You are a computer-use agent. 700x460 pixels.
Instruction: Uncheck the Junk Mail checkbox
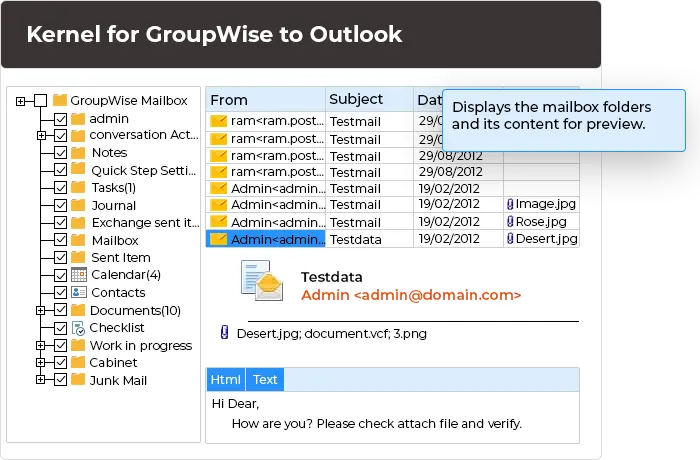click(x=61, y=380)
